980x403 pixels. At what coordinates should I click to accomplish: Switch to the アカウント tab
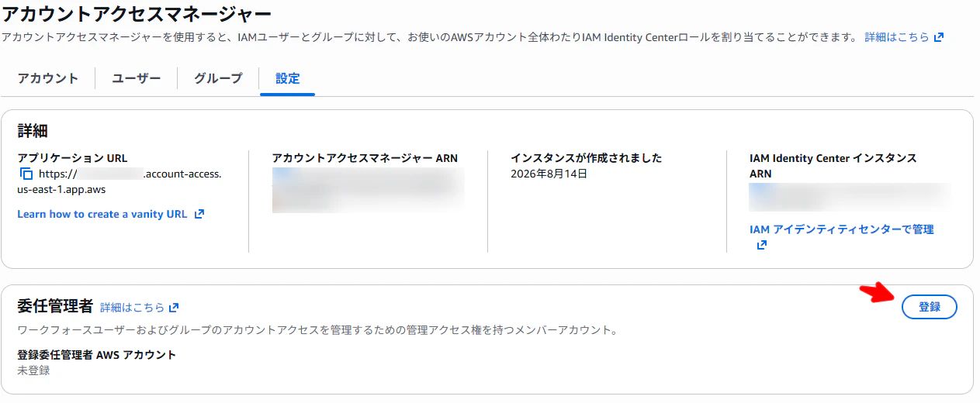(x=48, y=78)
